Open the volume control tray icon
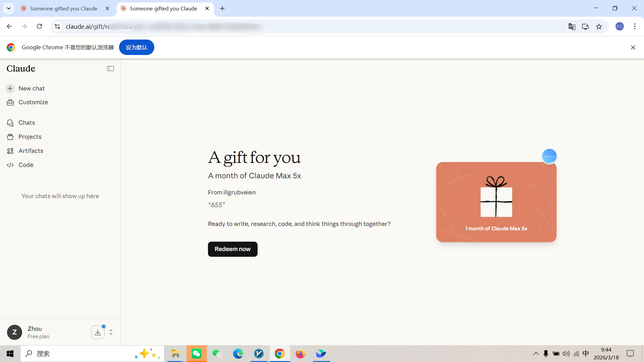 coord(566,354)
